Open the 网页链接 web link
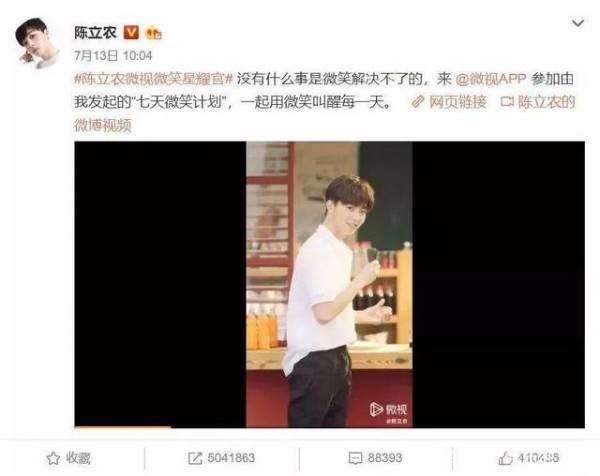The width and height of the screenshot is (600, 476). click(458, 102)
